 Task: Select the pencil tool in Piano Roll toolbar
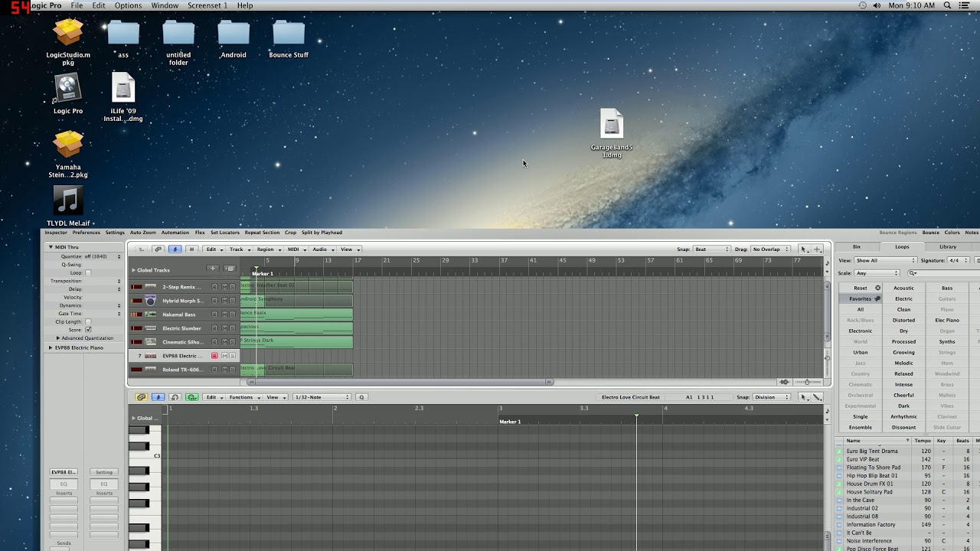[x=817, y=397]
